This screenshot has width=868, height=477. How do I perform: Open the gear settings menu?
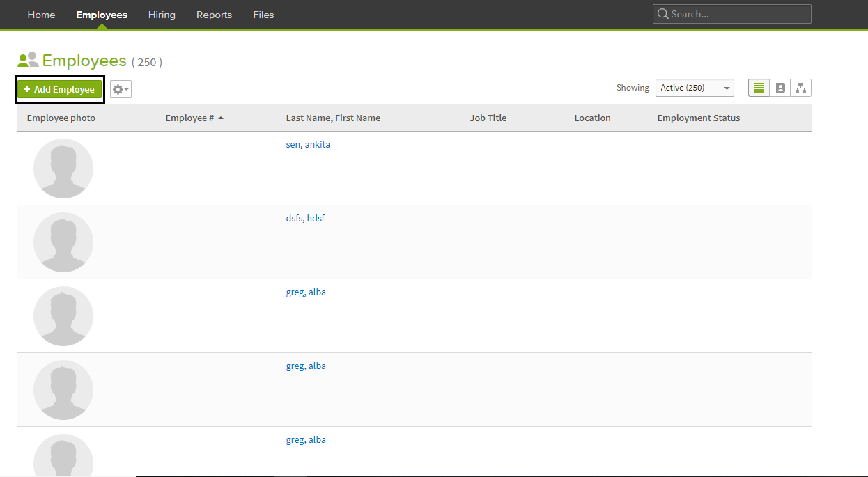point(121,89)
